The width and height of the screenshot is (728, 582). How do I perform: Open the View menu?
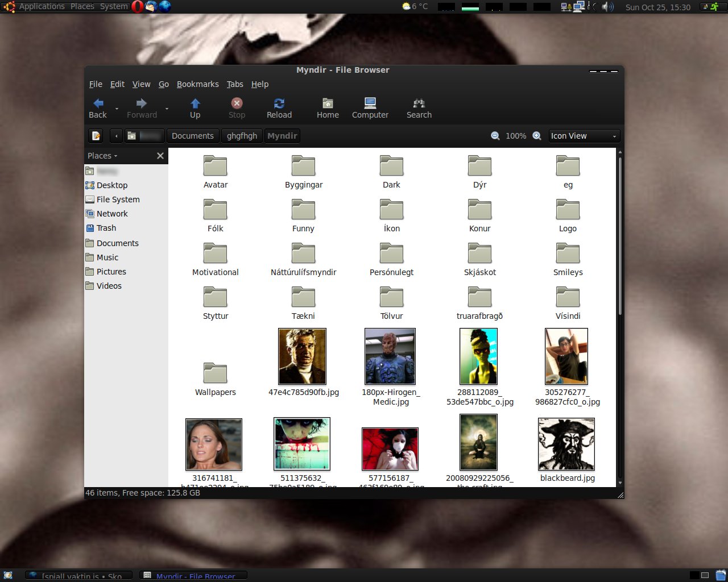click(x=141, y=84)
